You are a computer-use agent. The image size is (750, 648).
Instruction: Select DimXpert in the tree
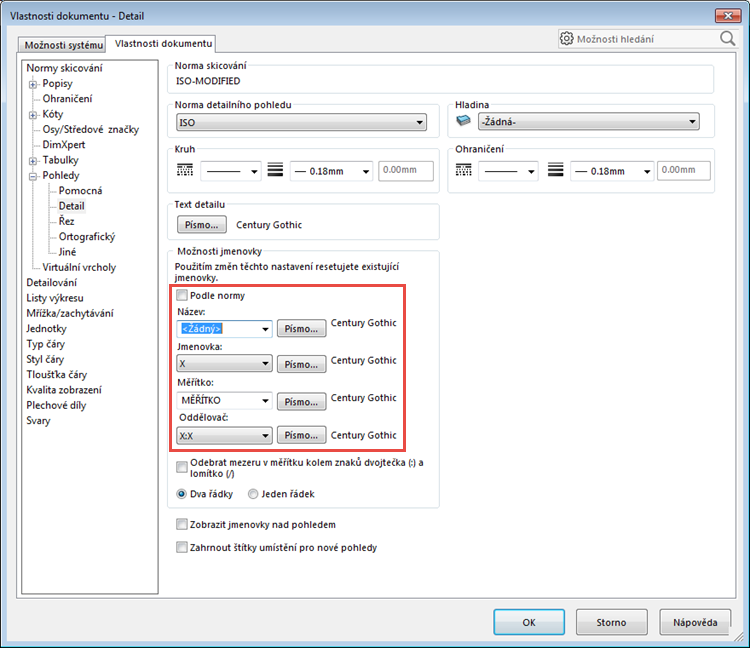pyautogui.click(x=64, y=144)
